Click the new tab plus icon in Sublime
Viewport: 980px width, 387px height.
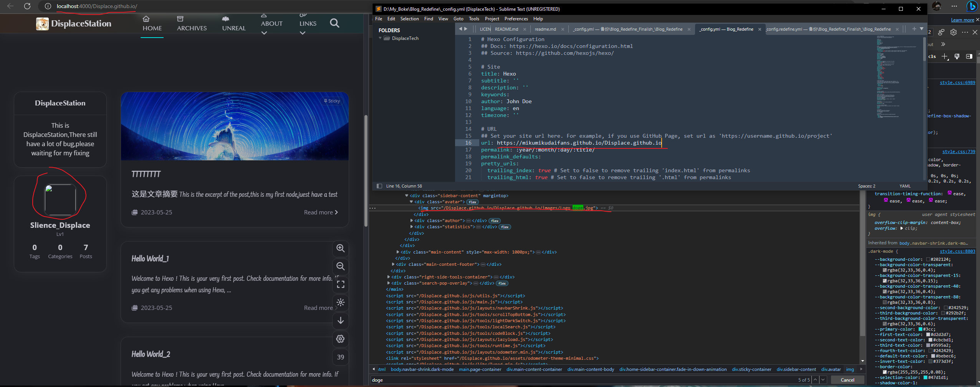pyautogui.click(x=914, y=29)
